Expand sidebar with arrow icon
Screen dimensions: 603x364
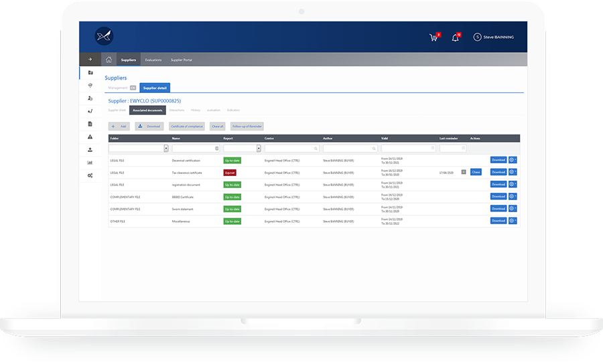(90, 59)
